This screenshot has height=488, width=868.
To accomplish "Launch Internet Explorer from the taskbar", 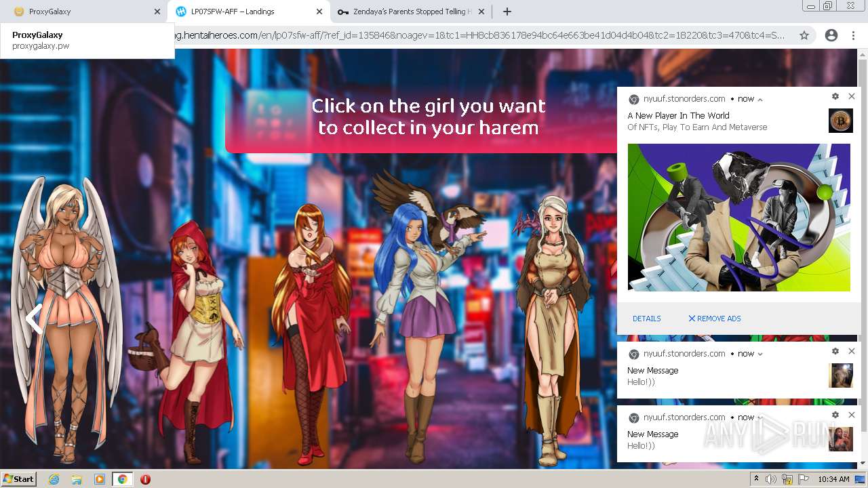I will [x=54, y=479].
